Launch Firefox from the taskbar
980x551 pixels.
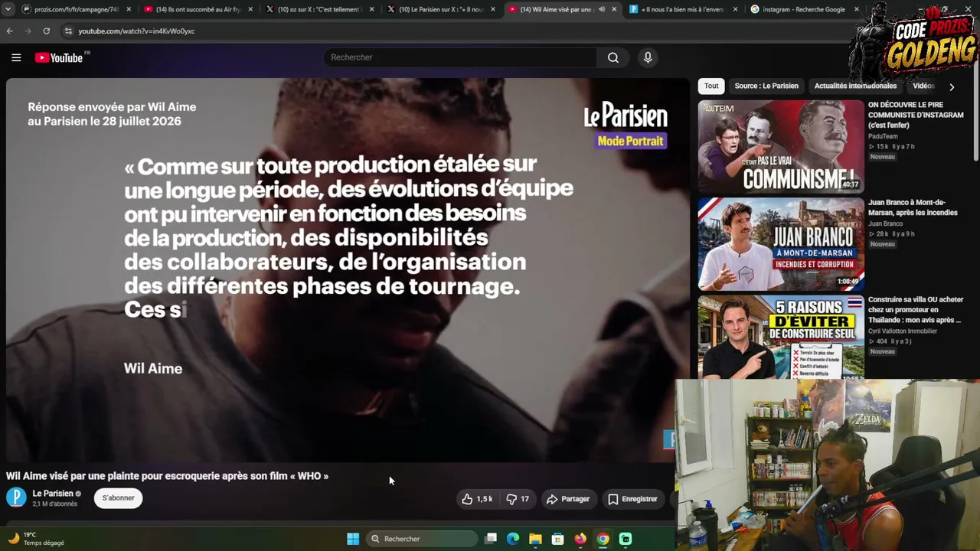tap(580, 539)
